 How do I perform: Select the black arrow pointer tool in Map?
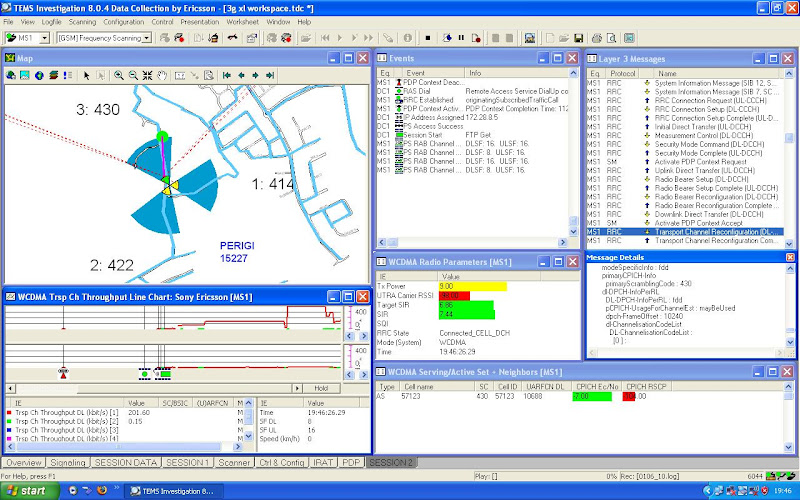[x=86, y=76]
